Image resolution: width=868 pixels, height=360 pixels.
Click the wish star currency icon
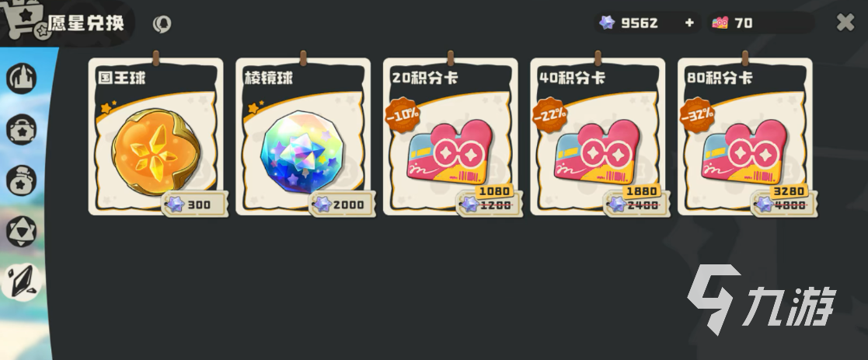[x=607, y=23]
